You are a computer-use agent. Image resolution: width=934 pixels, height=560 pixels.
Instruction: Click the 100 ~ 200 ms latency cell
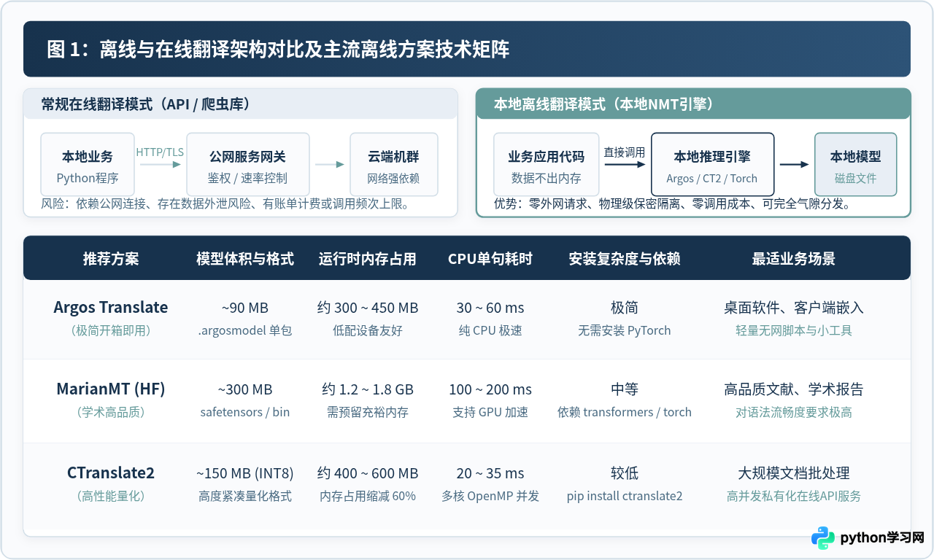(x=490, y=389)
